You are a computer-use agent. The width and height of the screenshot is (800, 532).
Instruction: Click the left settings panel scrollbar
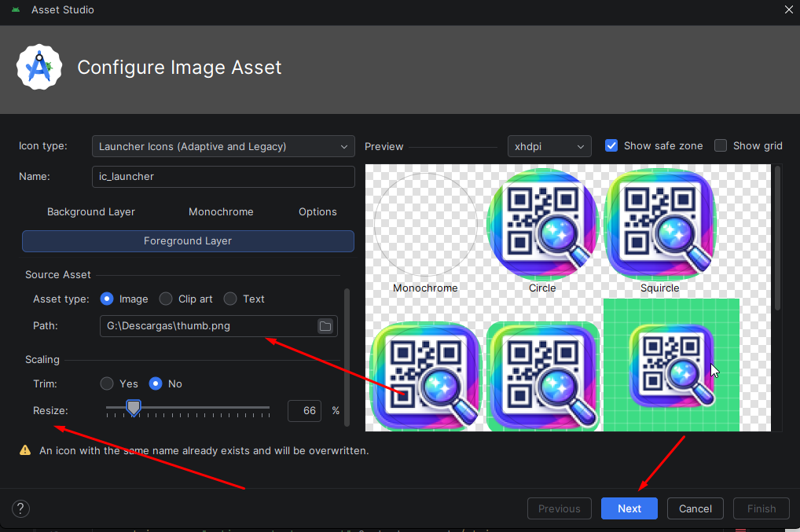[347, 357]
